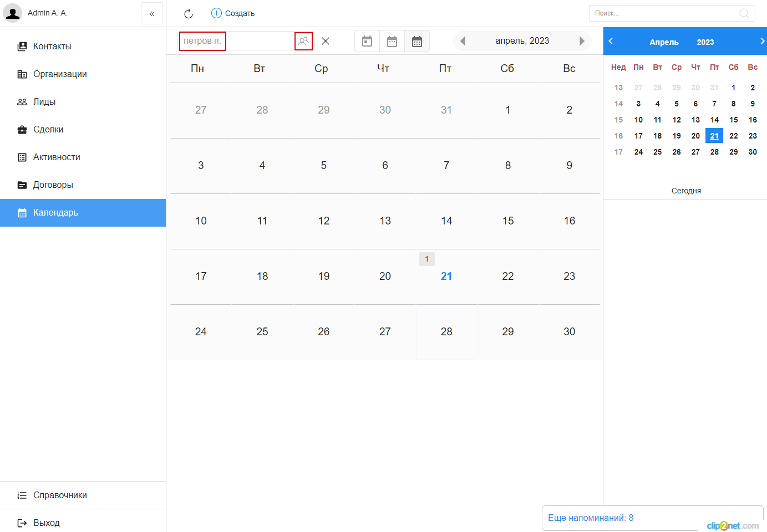767x532 pixels.
Task: Switch to day view calendar icon
Action: [x=367, y=41]
